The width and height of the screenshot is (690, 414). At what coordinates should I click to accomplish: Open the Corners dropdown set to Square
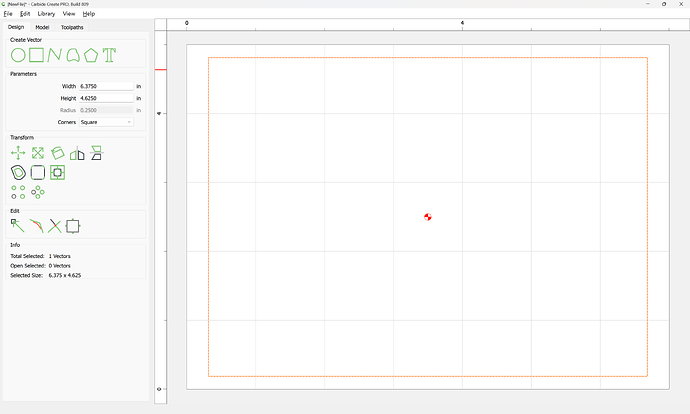tap(106, 122)
